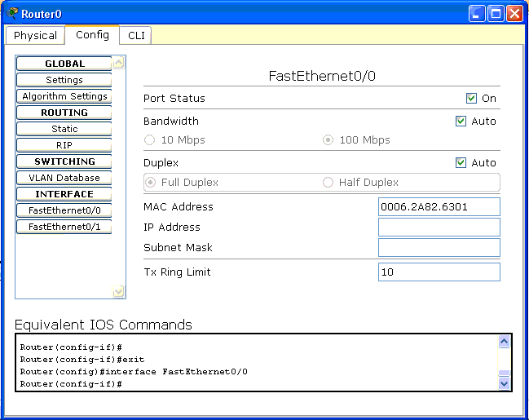
Task: Select 100 Mbps bandwidth option
Action: (328, 139)
